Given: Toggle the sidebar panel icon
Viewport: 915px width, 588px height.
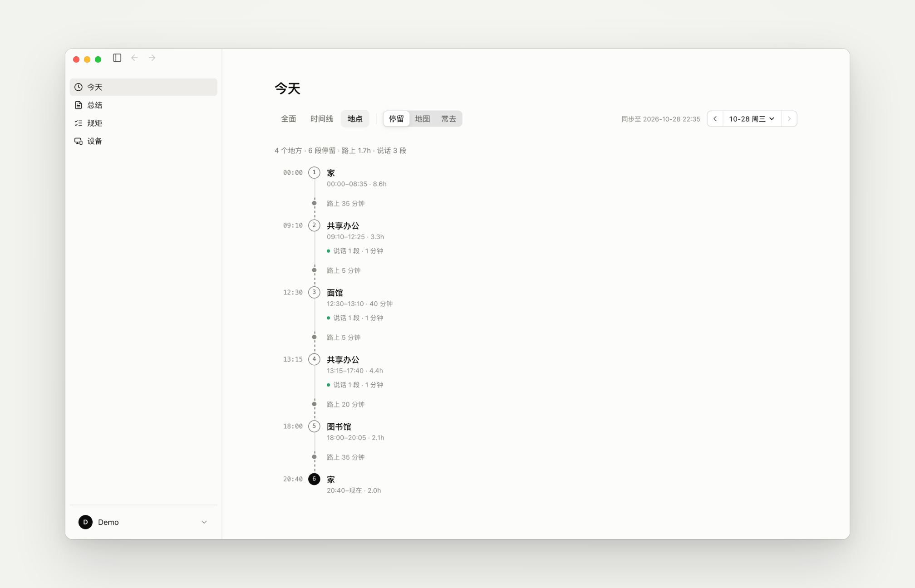Looking at the screenshot, I should pos(117,58).
